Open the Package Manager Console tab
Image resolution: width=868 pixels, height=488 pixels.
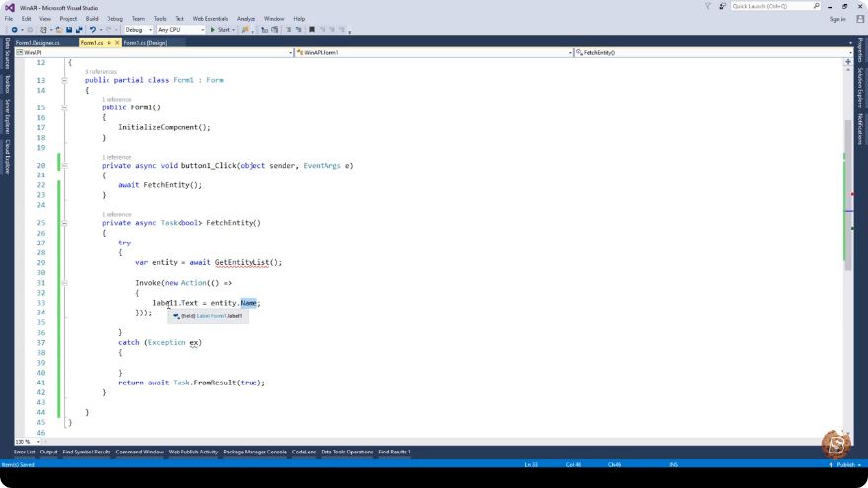(254, 453)
